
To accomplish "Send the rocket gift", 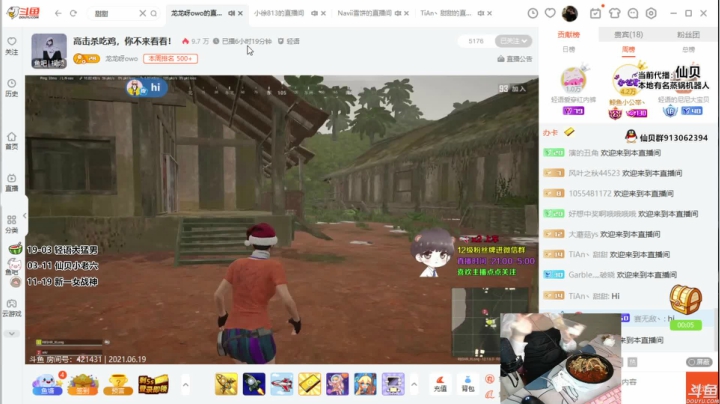I will coord(254,384).
